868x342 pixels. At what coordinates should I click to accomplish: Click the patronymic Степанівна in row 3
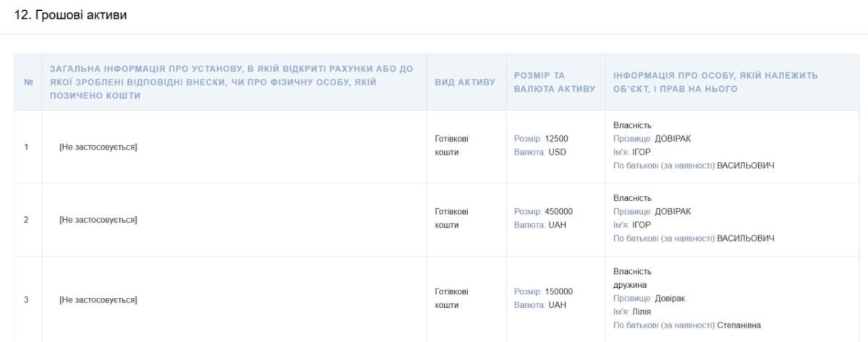739,325
